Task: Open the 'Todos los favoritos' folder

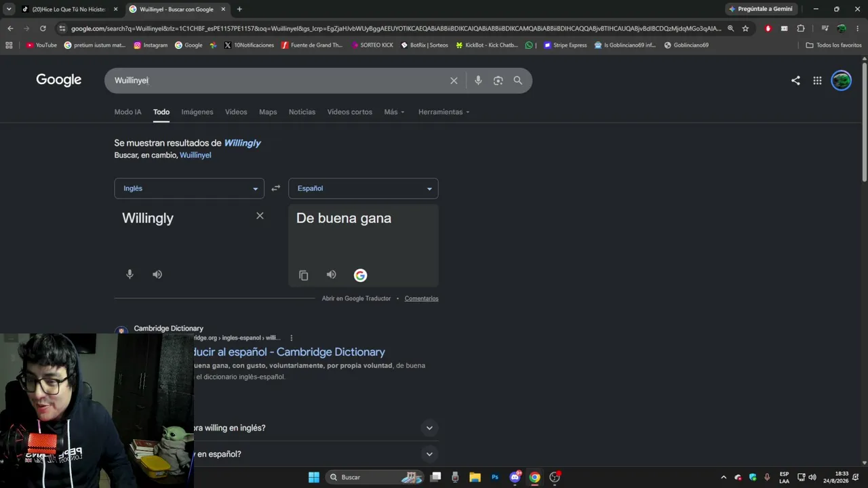Action: coord(834,45)
